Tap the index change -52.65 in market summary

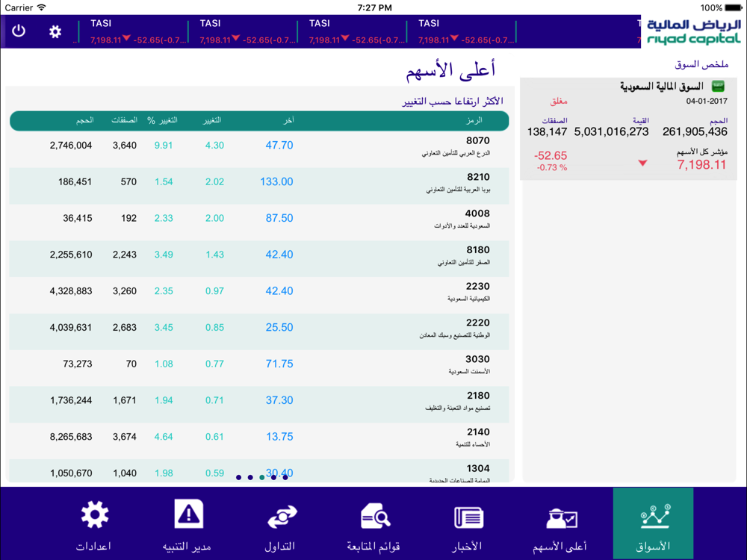tap(551, 156)
